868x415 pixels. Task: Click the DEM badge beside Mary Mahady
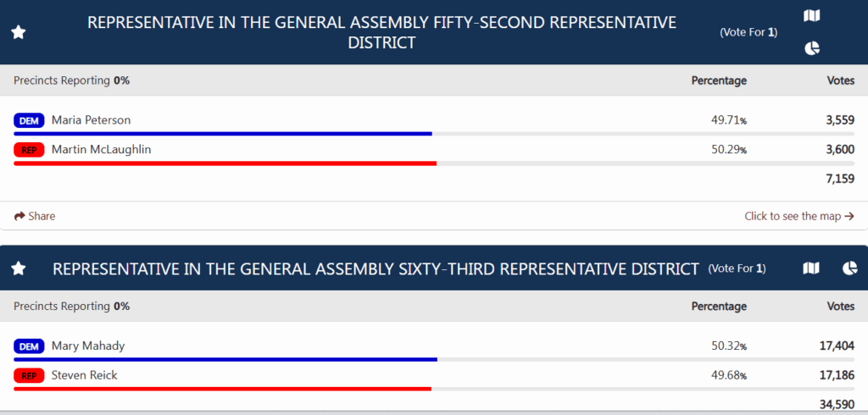point(29,347)
